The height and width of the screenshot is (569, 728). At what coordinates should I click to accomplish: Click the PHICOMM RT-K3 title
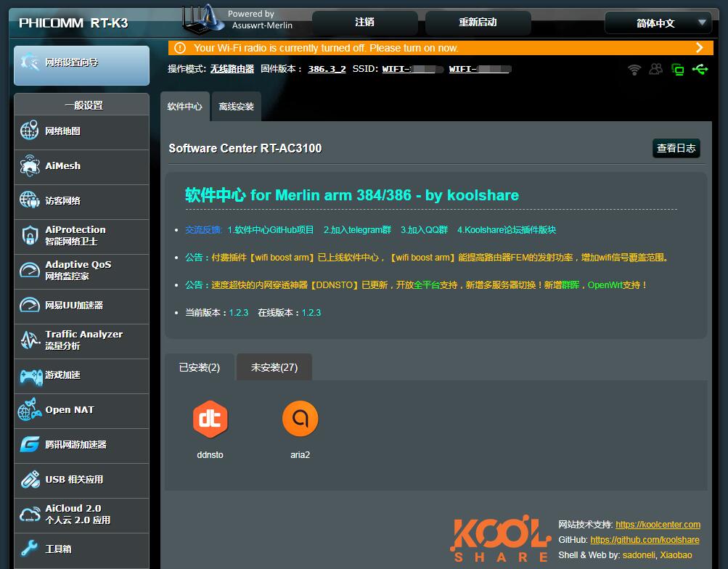73,22
